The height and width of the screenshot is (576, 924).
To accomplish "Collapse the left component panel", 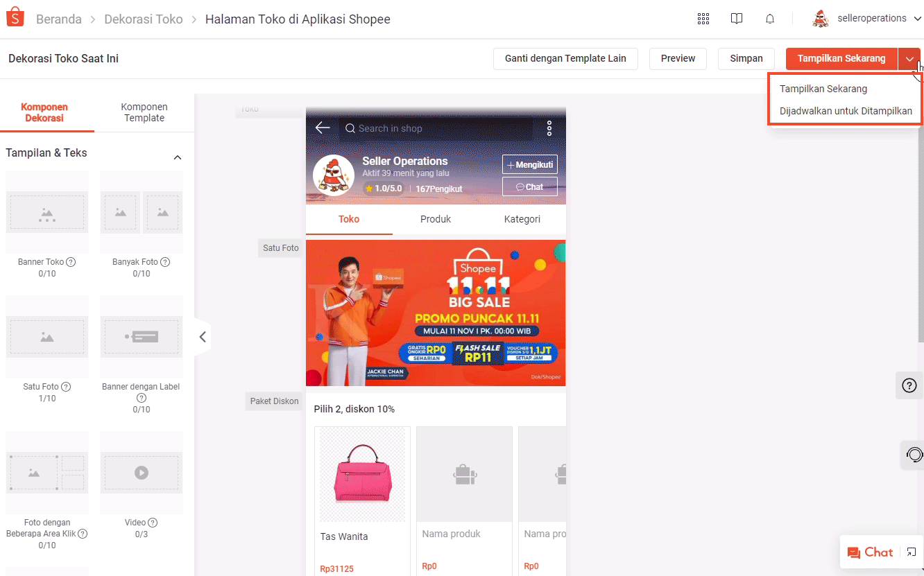I will (x=202, y=336).
